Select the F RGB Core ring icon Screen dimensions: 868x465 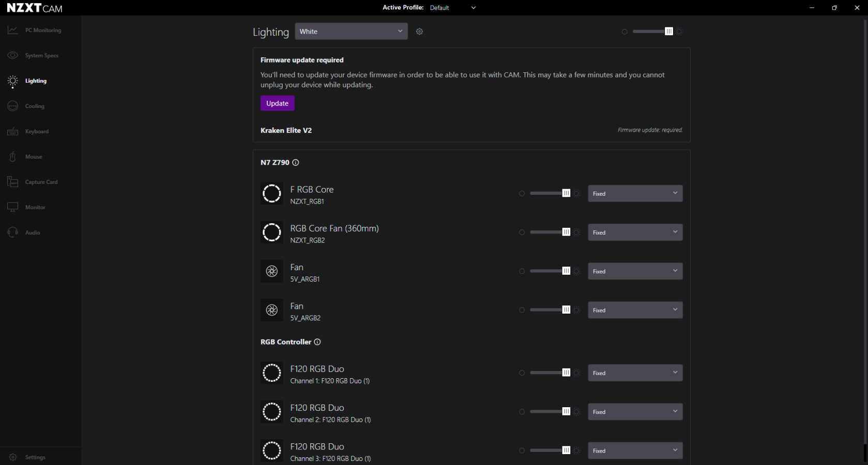click(272, 194)
